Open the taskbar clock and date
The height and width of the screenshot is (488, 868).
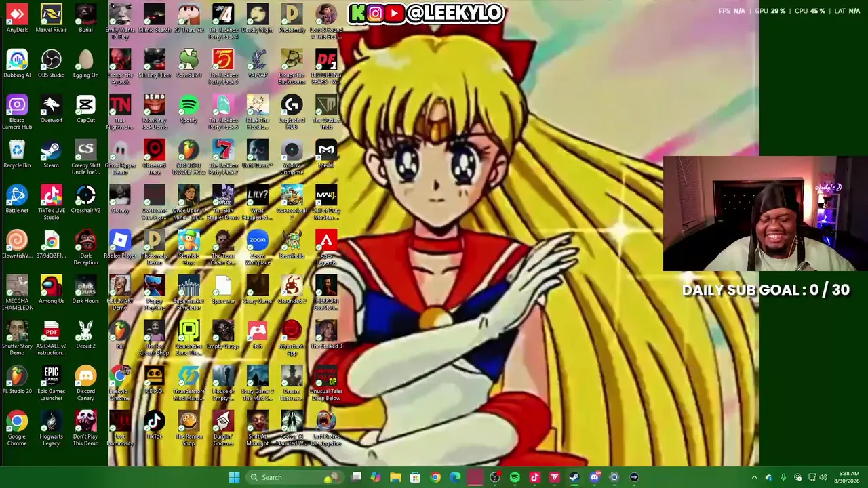tap(848, 477)
